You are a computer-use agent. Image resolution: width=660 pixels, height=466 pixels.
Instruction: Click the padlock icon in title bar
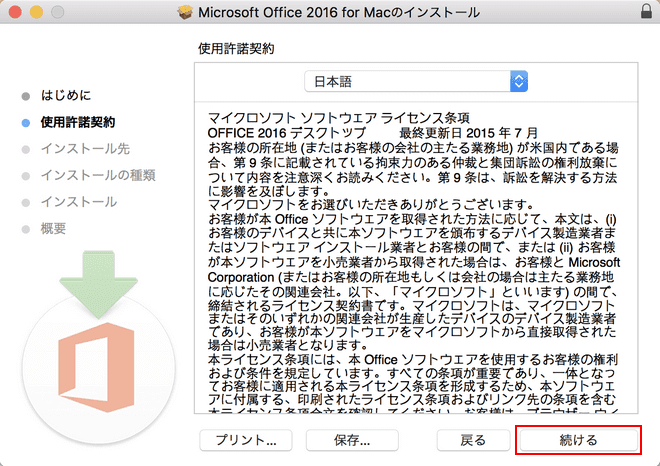(647, 11)
